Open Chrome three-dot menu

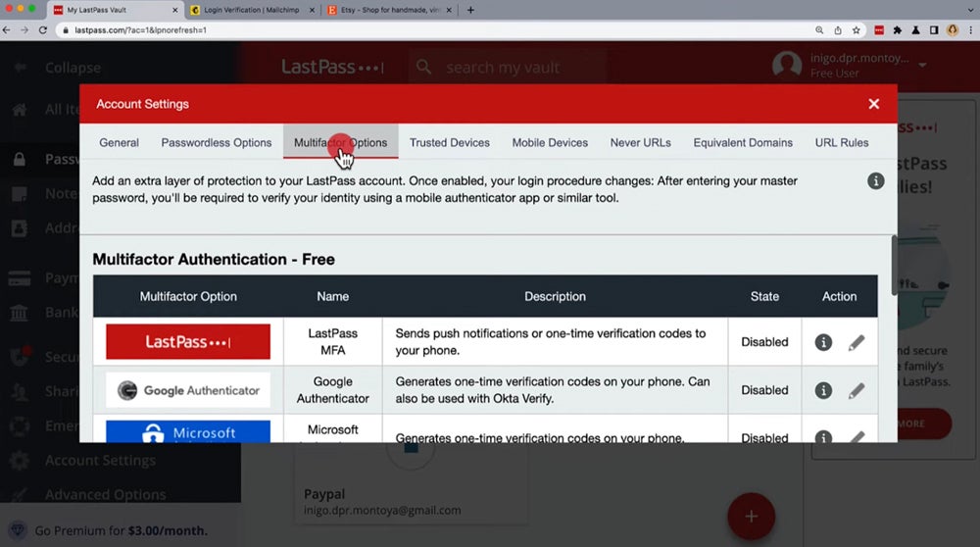(x=968, y=30)
